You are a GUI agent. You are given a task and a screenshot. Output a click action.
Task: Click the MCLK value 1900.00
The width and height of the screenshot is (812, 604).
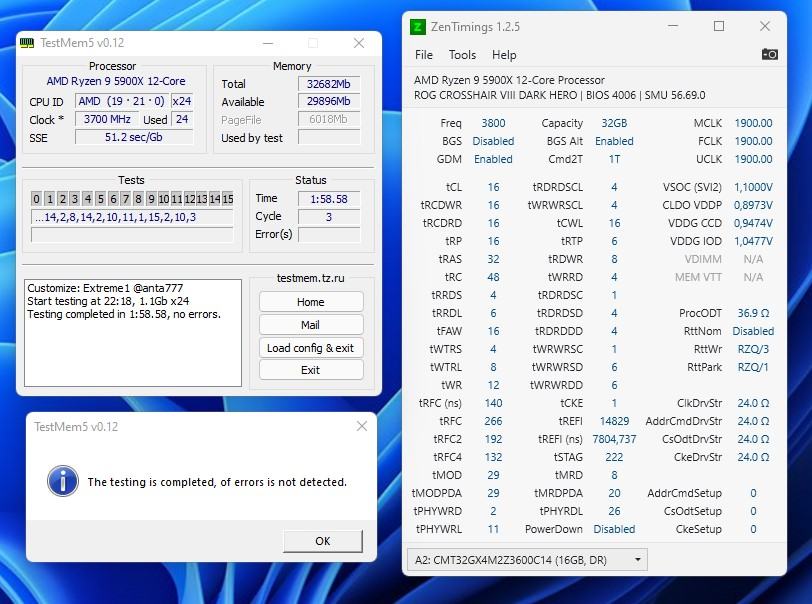click(753, 123)
